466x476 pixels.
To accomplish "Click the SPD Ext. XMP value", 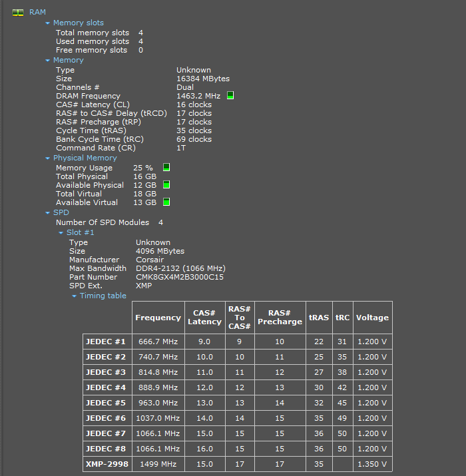I will tap(144, 286).
